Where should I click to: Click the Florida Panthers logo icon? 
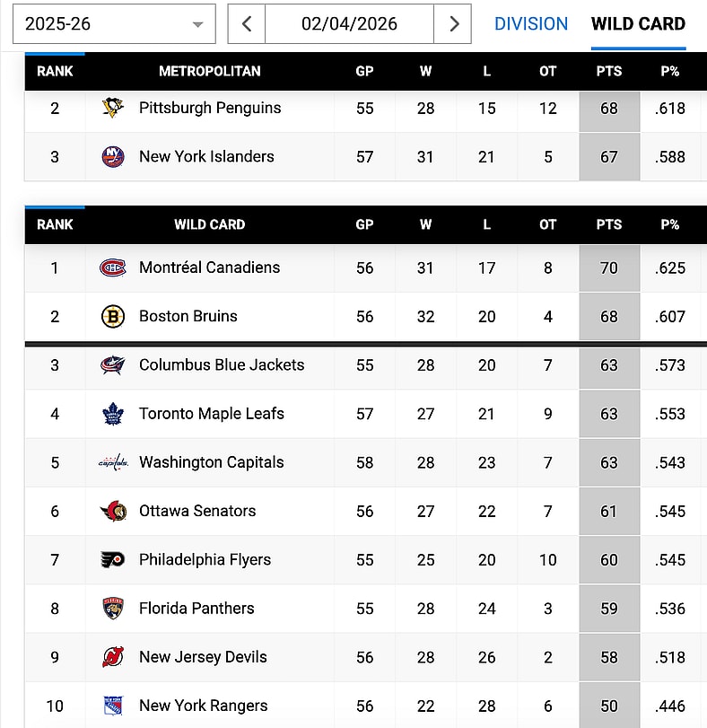point(113,609)
